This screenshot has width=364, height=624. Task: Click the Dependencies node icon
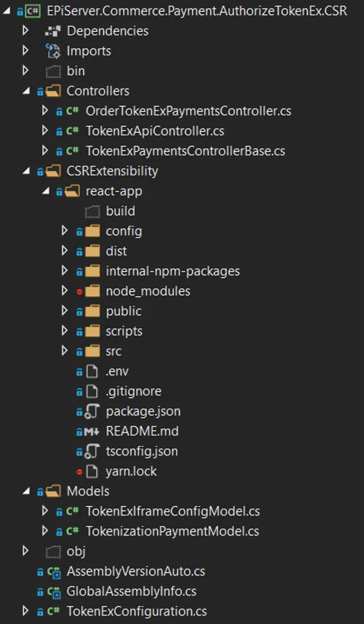click(x=52, y=31)
